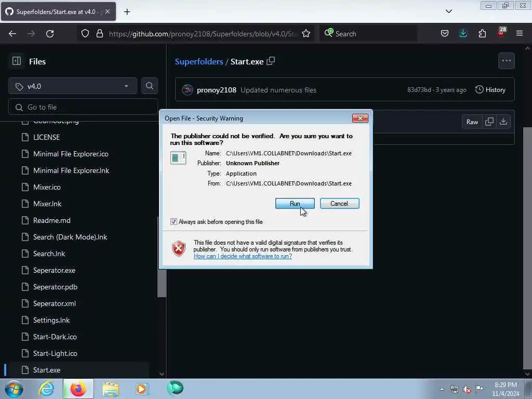Open Windows Explorer from the taskbar
This screenshot has height=399, width=532.
[x=111, y=389]
